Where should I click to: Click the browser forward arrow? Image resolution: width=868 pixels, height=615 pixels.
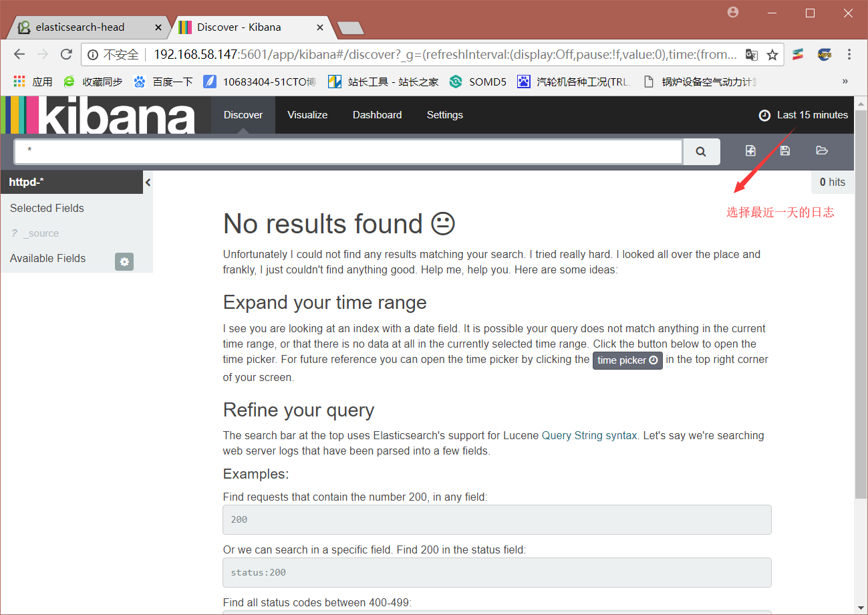pyautogui.click(x=43, y=55)
